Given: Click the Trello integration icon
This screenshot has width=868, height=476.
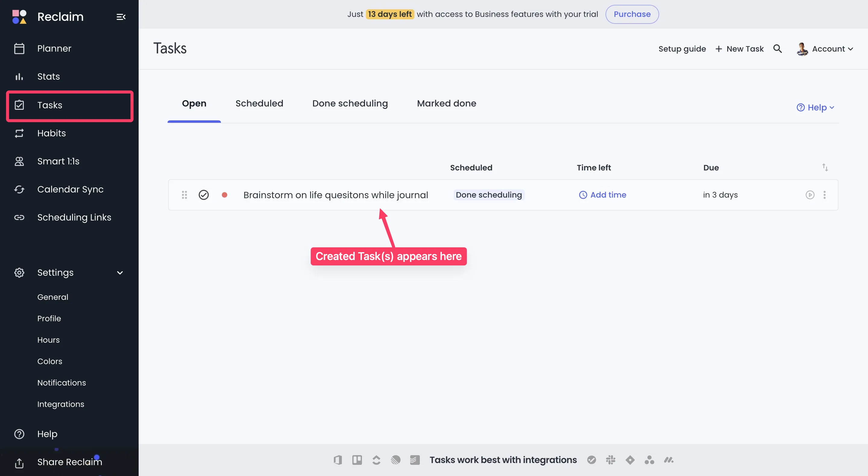Looking at the screenshot, I should pyautogui.click(x=357, y=460).
